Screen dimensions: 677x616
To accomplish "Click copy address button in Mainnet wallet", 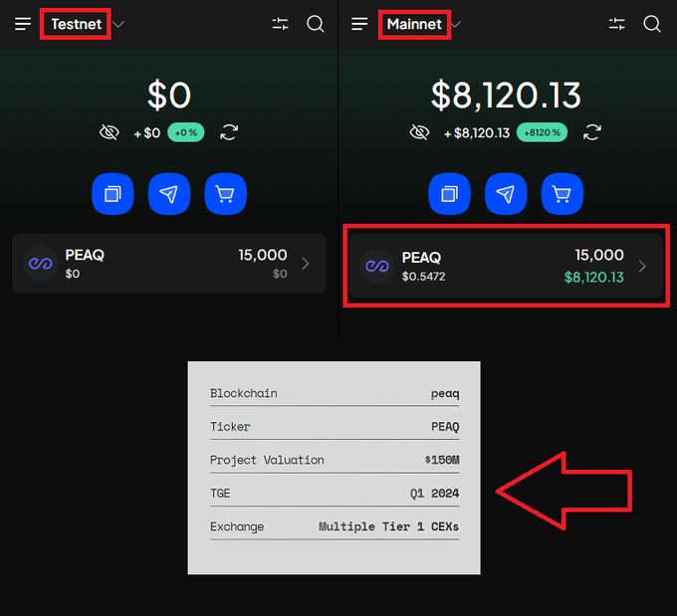I will click(449, 194).
